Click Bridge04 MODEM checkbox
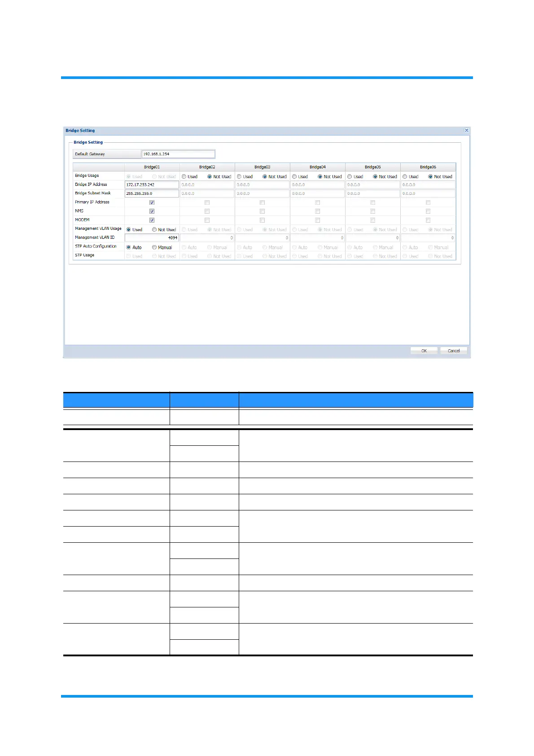This screenshot has width=534, height=756. (317, 220)
